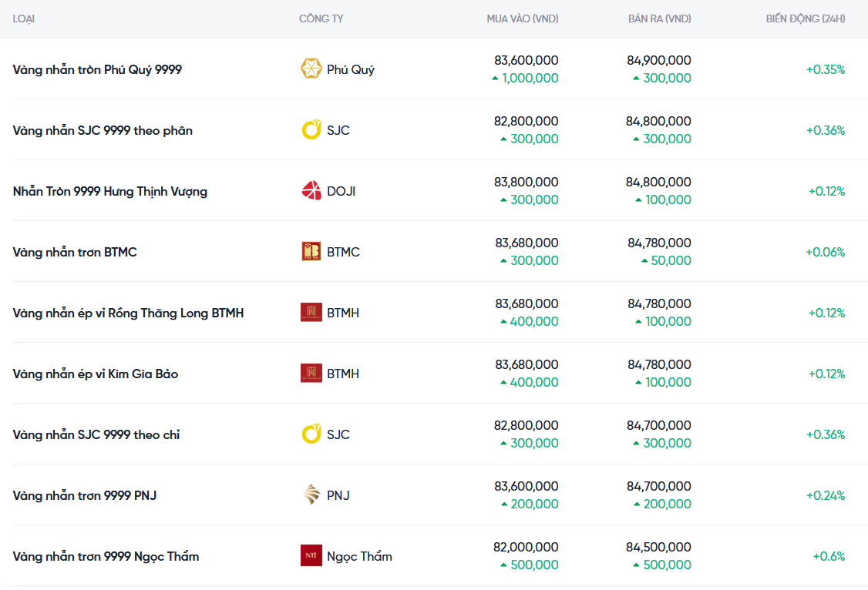Select BTMC sell change value 50,000
868x590 pixels.
click(671, 260)
